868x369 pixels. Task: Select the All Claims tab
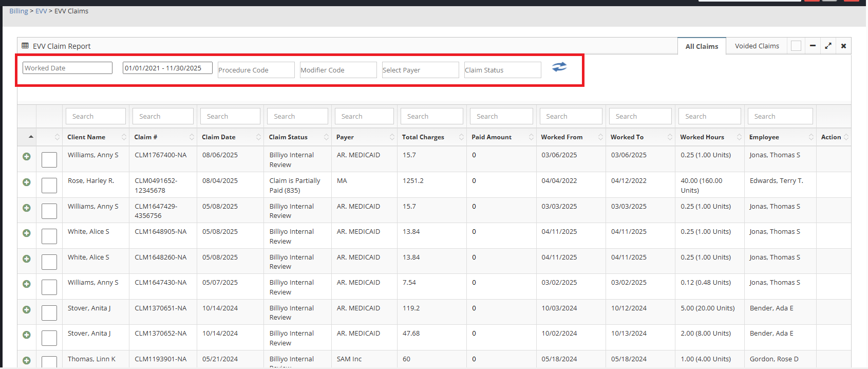coord(702,46)
